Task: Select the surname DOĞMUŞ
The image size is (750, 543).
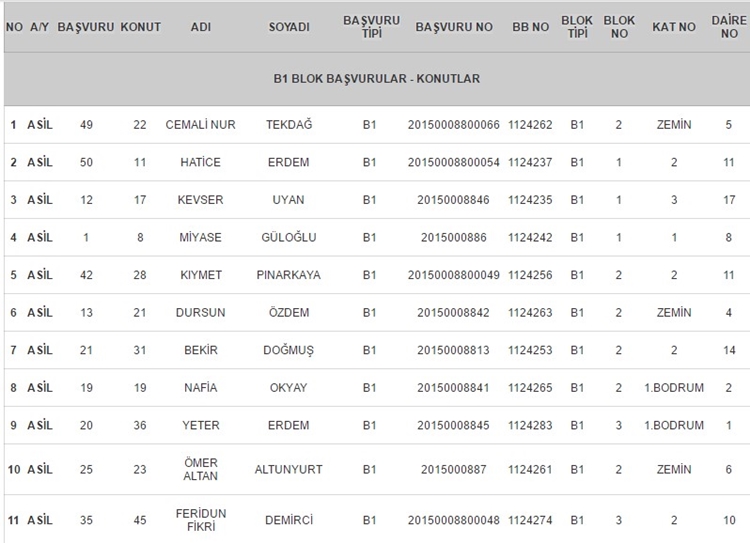Action: [288, 350]
